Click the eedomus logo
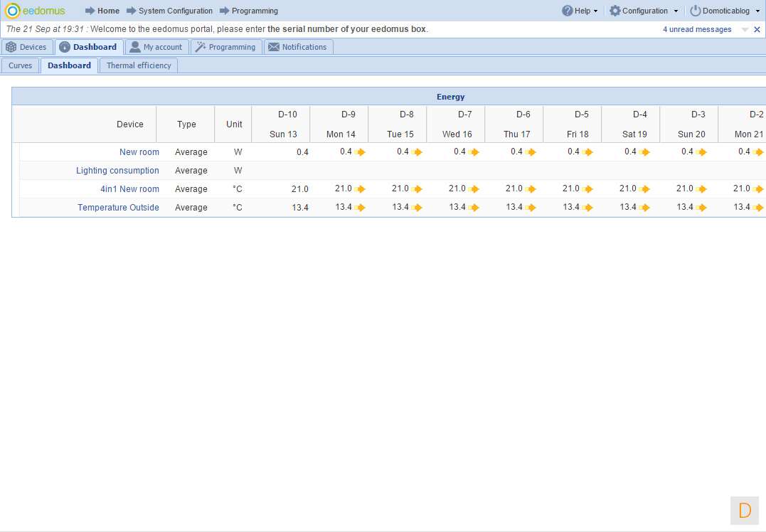Image resolution: width=766 pixels, height=532 pixels. (x=35, y=11)
